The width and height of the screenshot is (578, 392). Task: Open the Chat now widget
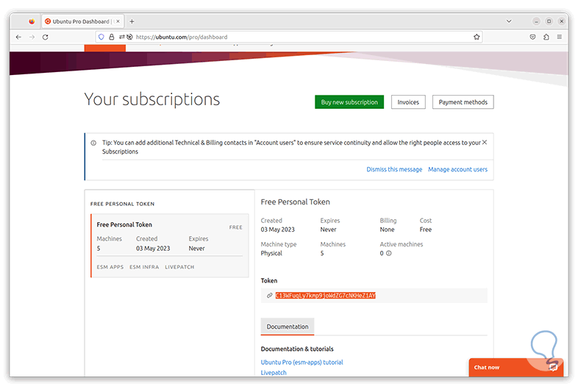(515, 367)
